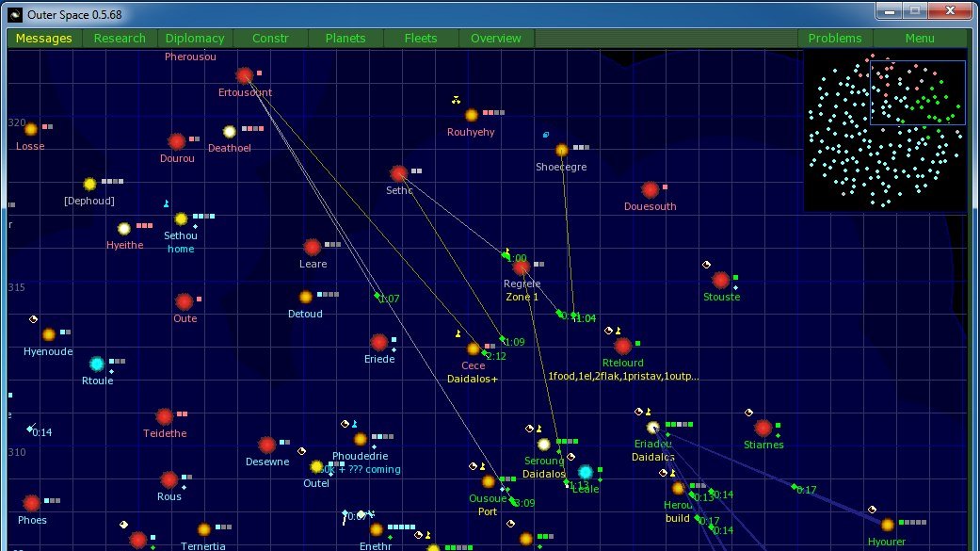
Task: Click the Diplomacy menu item
Action: pos(195,39)
